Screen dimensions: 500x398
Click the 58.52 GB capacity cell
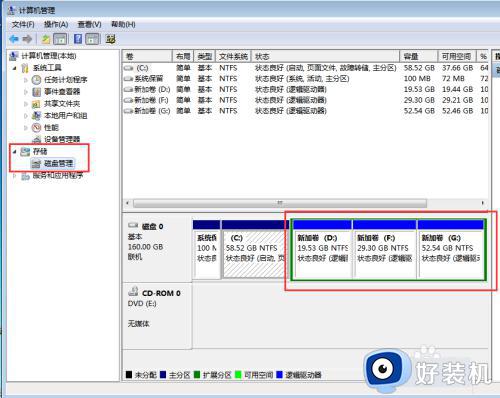click(x=419, y=68)
